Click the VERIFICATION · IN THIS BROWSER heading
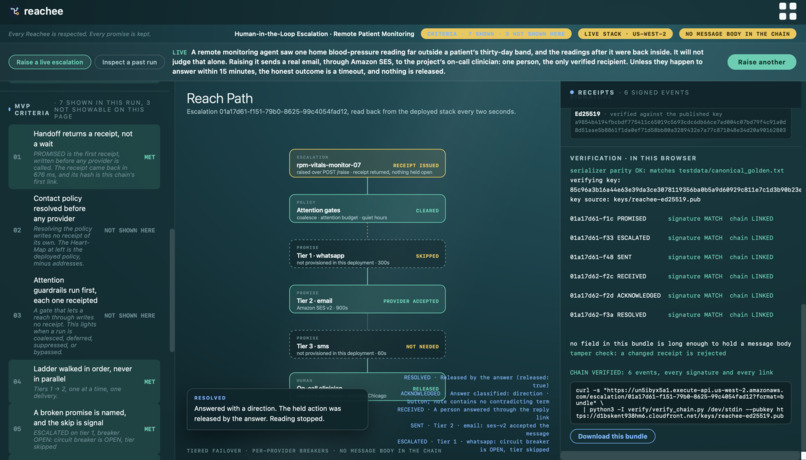This screenshot has width=806, height=460. (x=633, y=158)
